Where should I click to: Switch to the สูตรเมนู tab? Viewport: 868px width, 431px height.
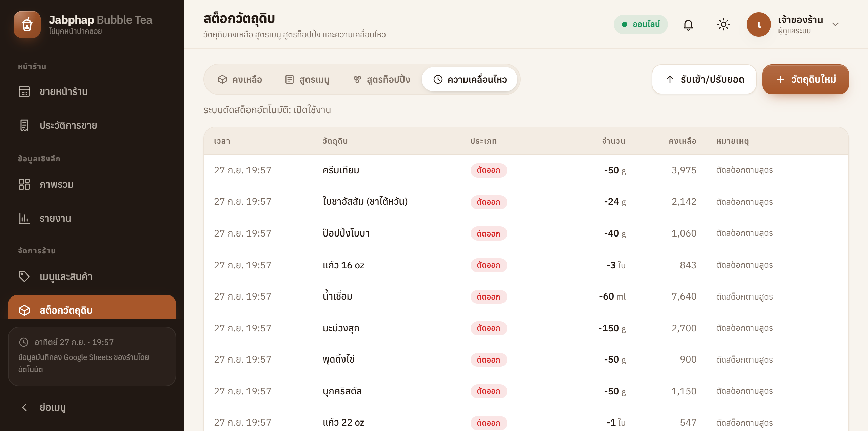pos(308,79)
